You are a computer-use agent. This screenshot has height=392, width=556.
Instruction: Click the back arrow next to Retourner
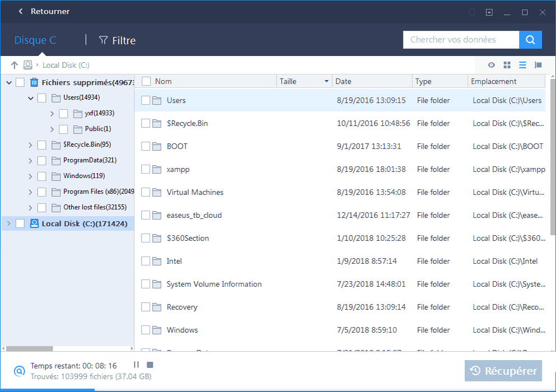pos(21,11)
